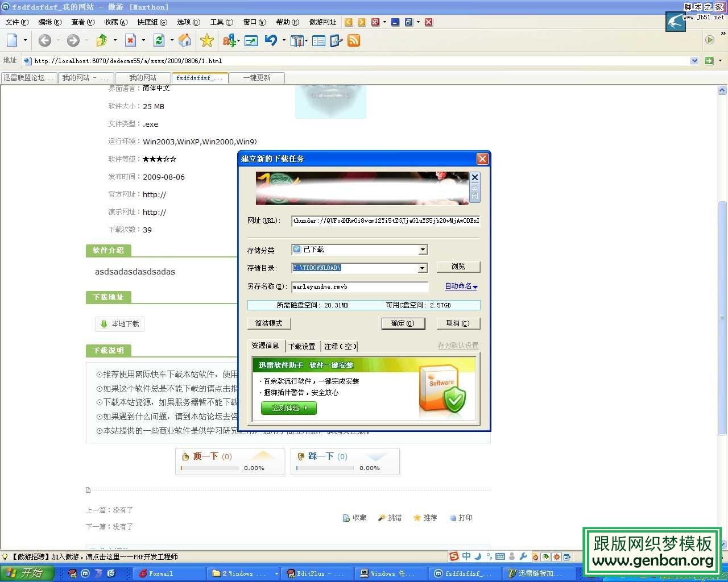The width and height of the screenshot is (728, 582).
Task: Click the 挑错 error-report icon
Action: pyautogui.click(x=382, y=517)
